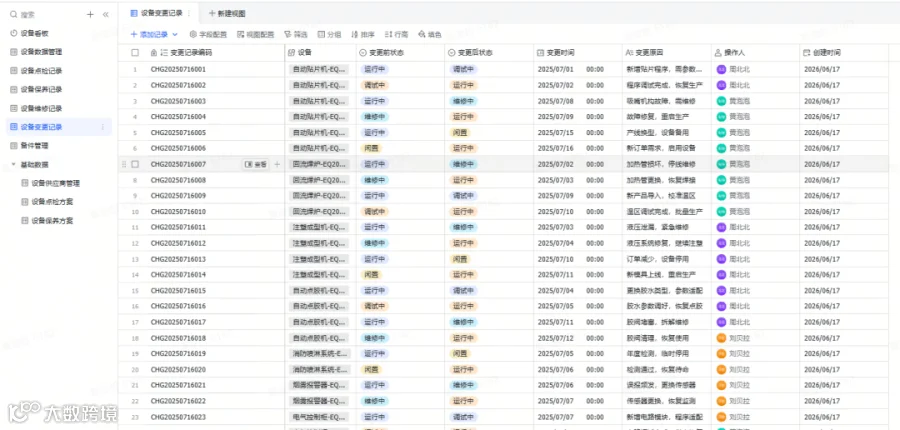The height and width of the screenshot is (430, 900).
Task: Open the 分组 grouping tool
Action: click(329, 34)
